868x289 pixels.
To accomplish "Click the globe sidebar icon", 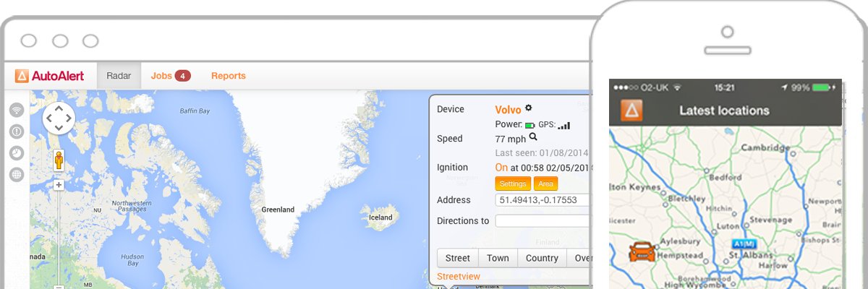I will click(x=16, y=175).
